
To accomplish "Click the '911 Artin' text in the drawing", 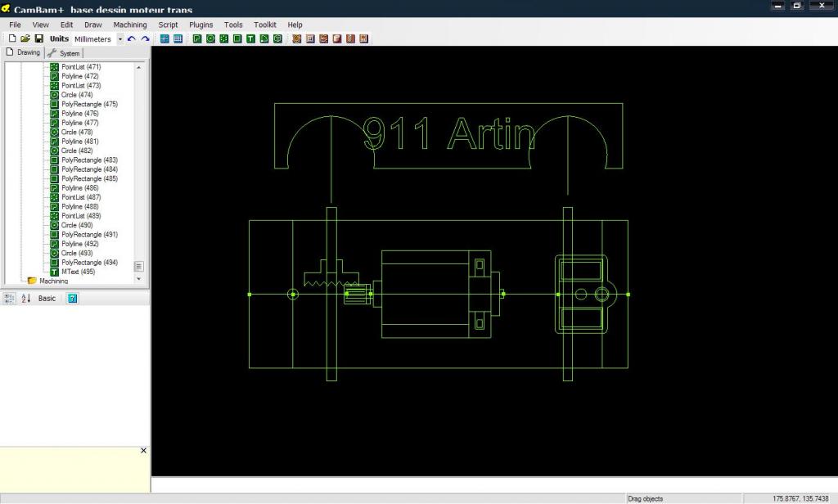I will 448,133.
